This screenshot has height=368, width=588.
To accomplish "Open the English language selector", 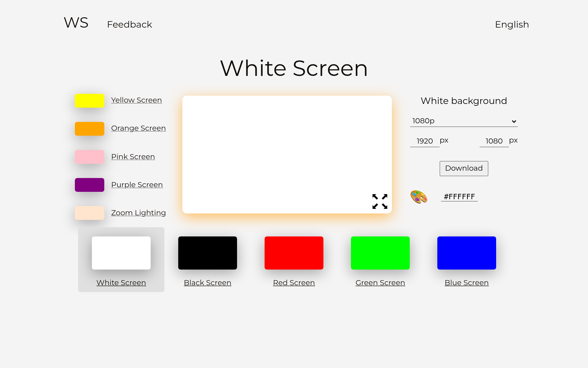I will click(x=512, y=25).
